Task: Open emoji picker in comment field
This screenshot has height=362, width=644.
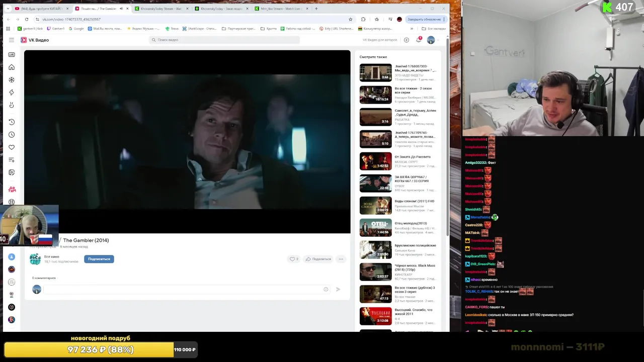Action: [x=326, y=289]
